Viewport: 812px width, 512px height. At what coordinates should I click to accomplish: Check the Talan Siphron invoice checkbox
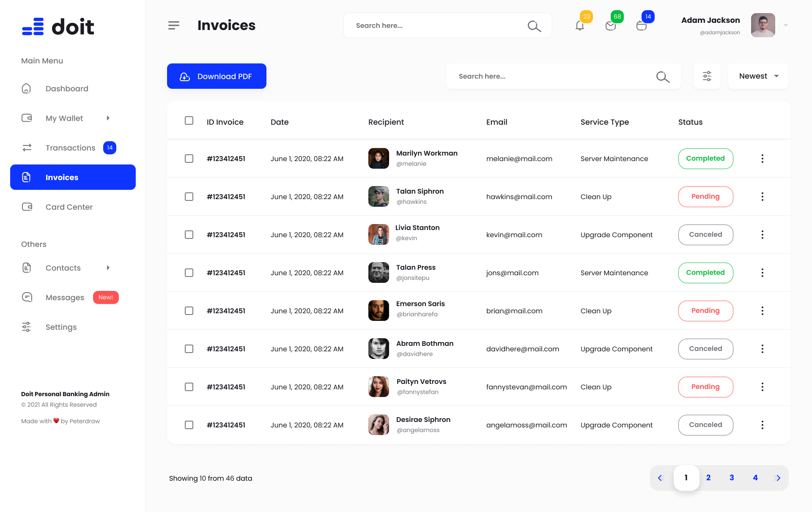(x=189, y=197)
